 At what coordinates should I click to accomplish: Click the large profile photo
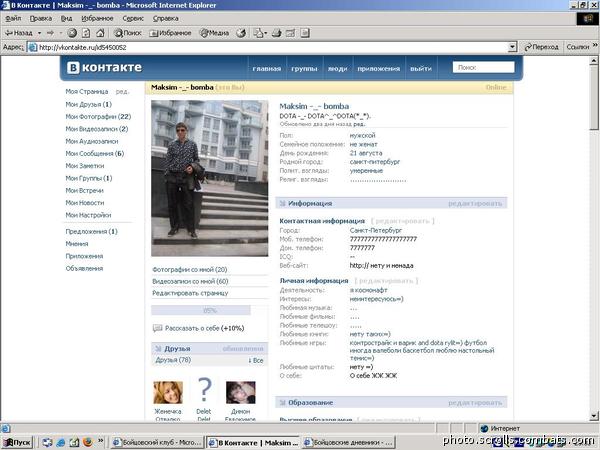[210, 178]
